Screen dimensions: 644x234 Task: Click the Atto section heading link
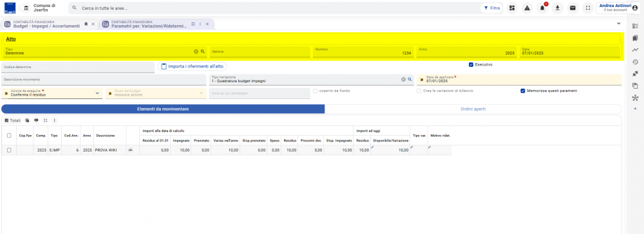(11, 39)
